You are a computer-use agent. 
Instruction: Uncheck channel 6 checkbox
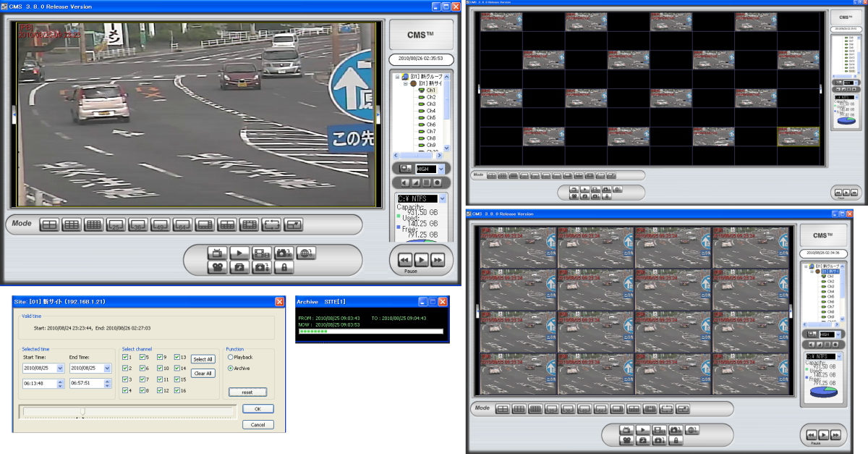coord(142,368)
